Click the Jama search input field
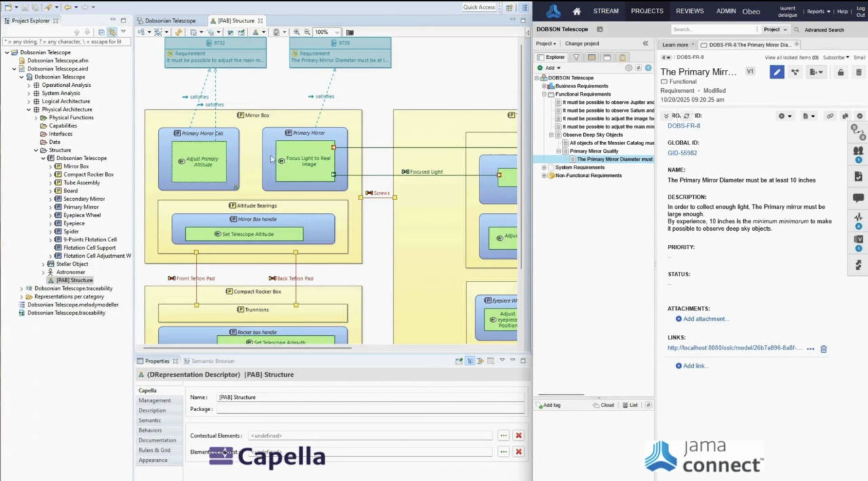 click(x=713, y=30)
